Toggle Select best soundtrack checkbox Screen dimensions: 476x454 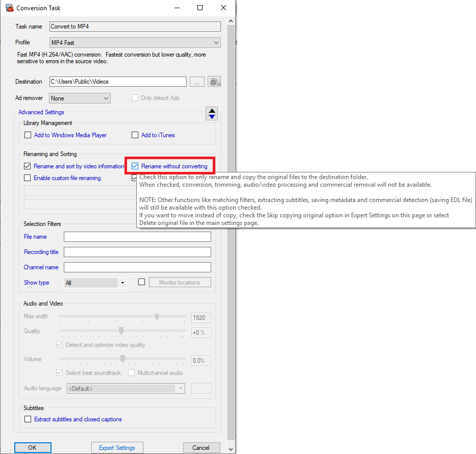coord(60,373)
